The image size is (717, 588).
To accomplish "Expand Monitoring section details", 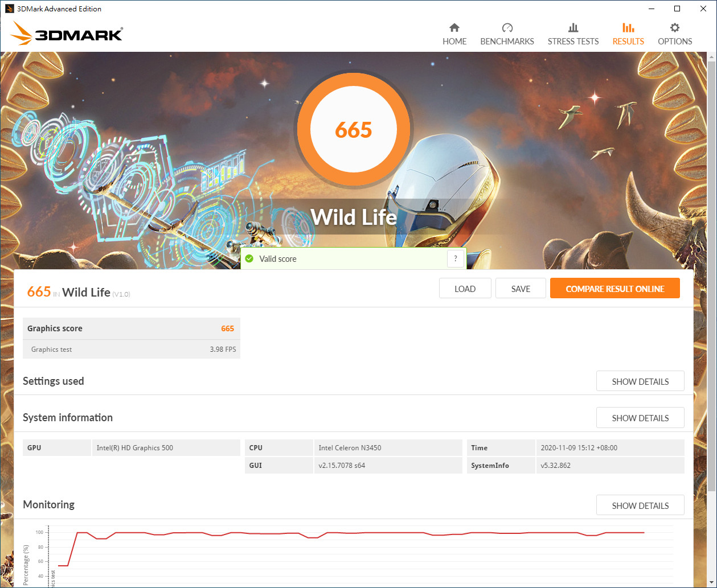I will (x=640, y=505).
